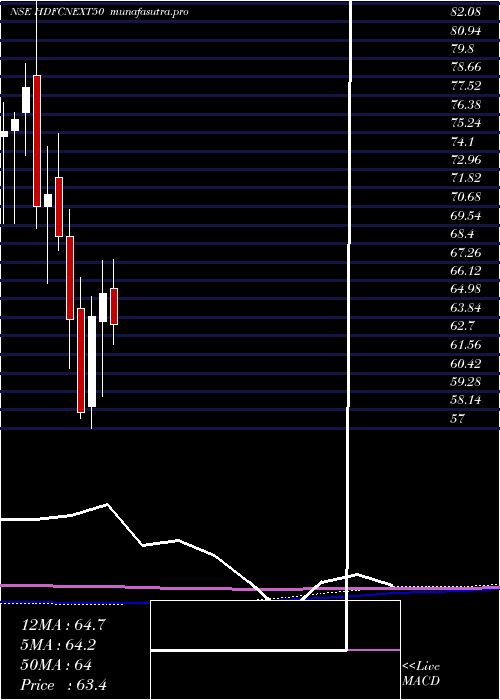This screenshot has height=700, width=500.
Task: Select the last red candlestick on the right
Action: [x=114, y=306]
